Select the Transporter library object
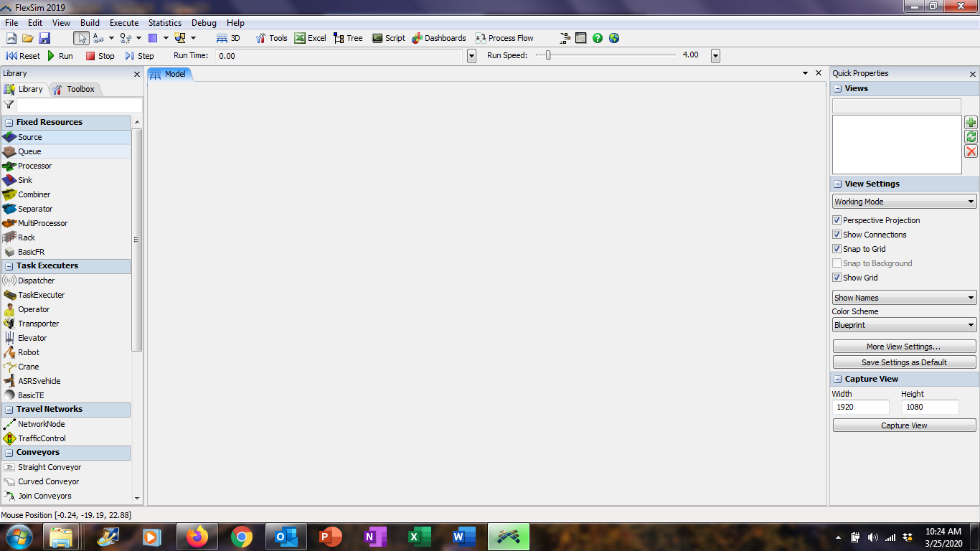 [x=66, y=324]
